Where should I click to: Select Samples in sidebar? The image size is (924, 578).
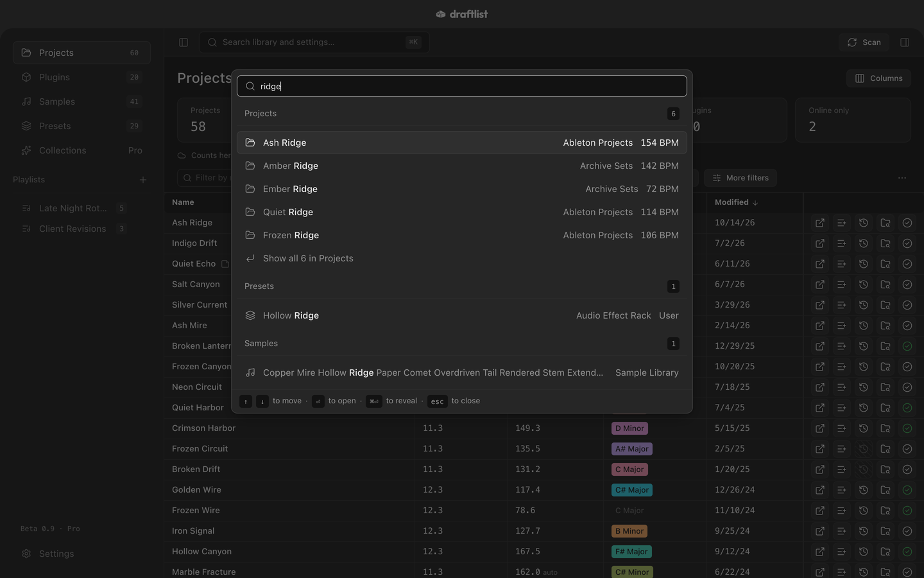(81, 101)
